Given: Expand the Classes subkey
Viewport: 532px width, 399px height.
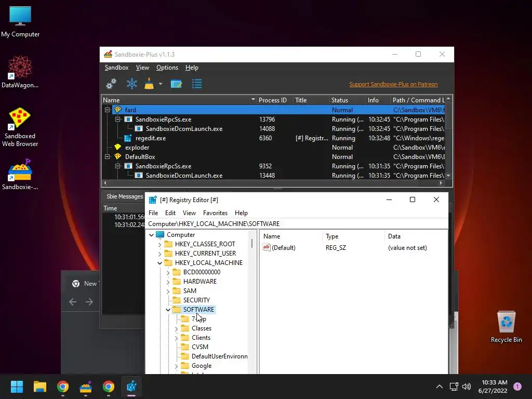Looking at the screenshot, I should click(x=177, y=328).
